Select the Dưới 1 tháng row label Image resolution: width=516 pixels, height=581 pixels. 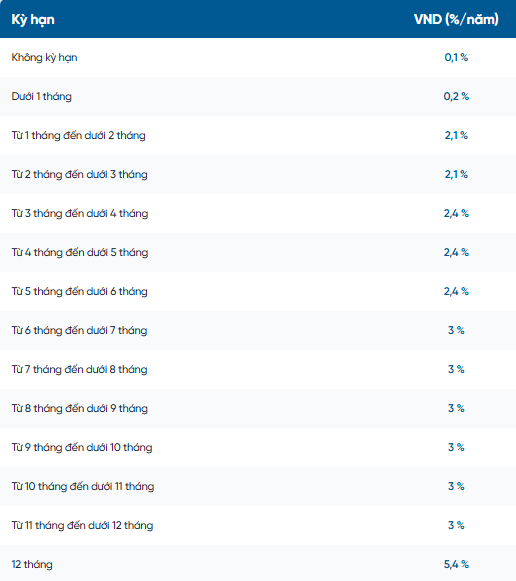(41, 96)
